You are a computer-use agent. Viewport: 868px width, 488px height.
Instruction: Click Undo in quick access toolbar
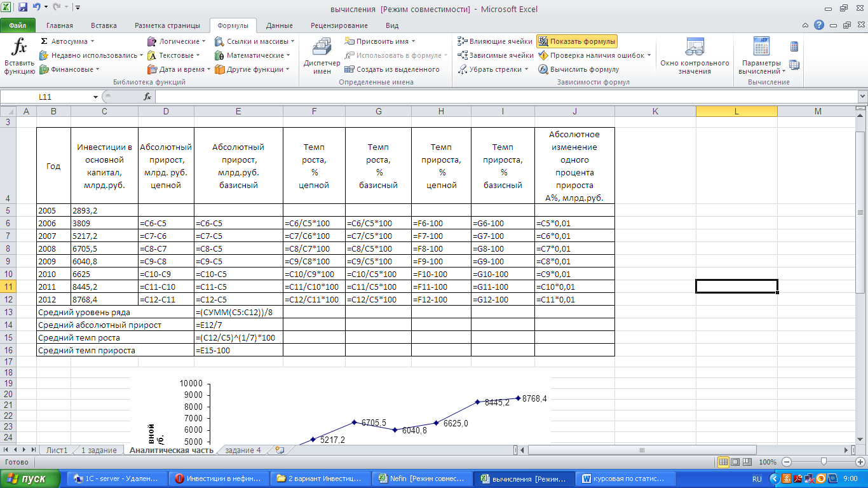[x=36, y=8]
